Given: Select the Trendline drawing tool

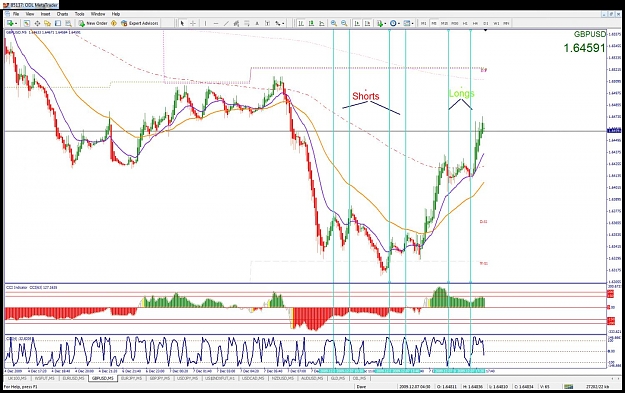Looking at the screenshot, I should 226,24.
